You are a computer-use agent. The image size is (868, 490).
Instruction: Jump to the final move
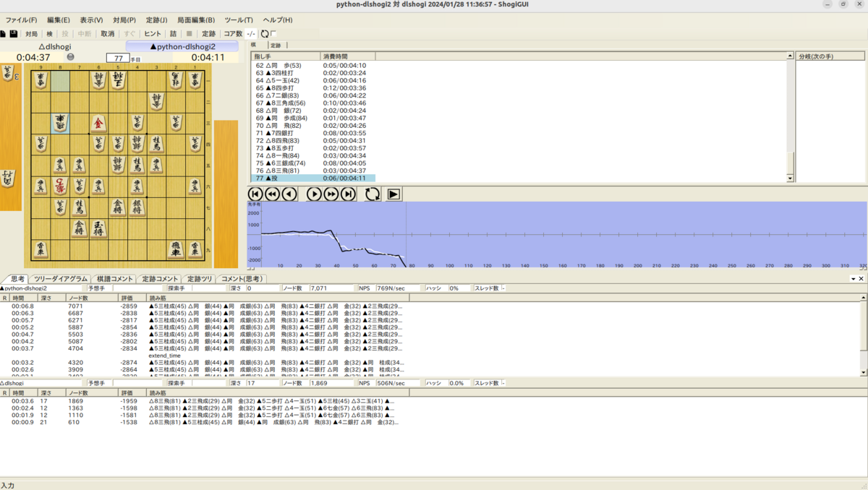point(348,194)
